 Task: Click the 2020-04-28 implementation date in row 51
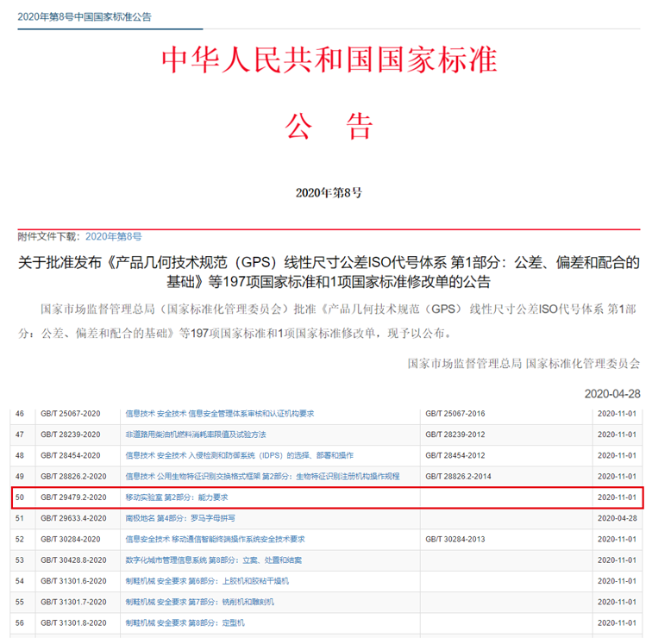click(x=617, y=518)
